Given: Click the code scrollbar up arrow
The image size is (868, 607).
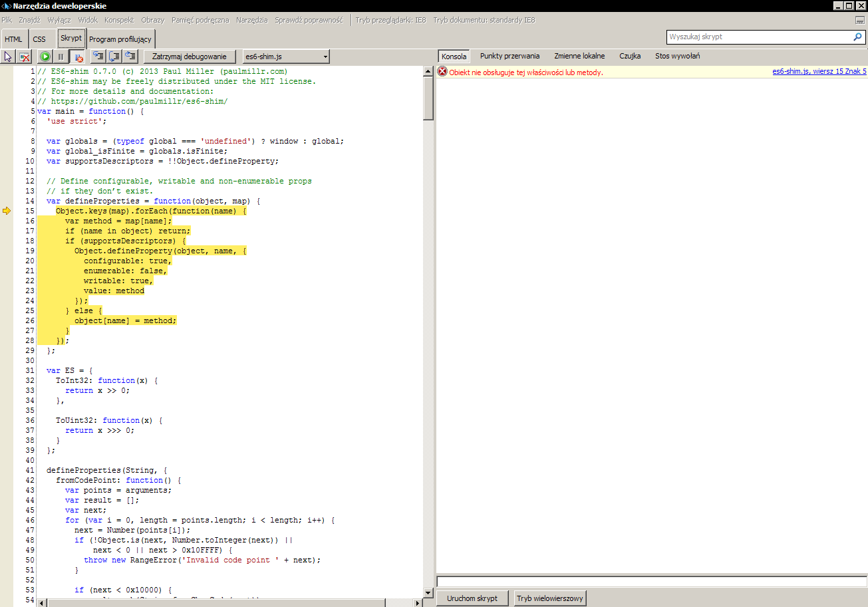Looking at the screenshot, I should pos(428,71).
